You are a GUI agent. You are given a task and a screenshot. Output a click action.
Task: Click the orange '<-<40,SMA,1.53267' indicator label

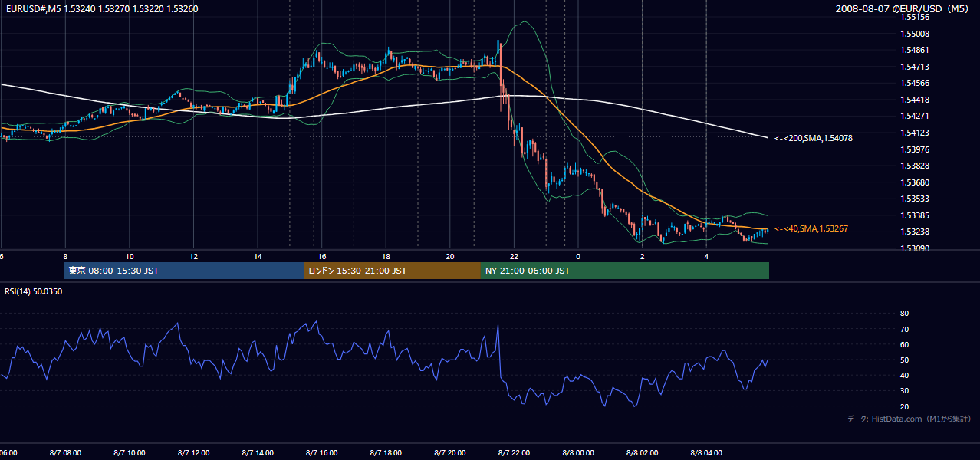811,229
